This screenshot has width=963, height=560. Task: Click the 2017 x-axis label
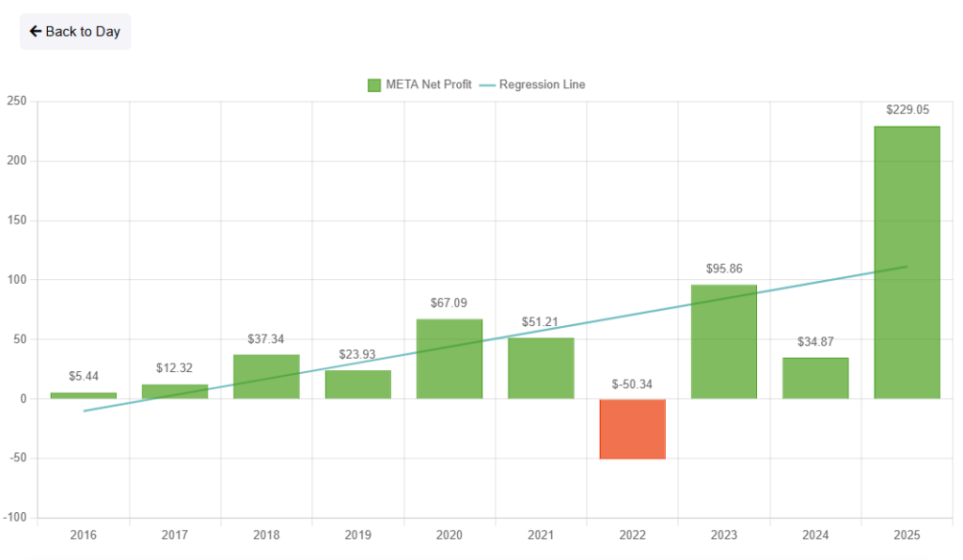pyautogui.click(x=174, y=535)
